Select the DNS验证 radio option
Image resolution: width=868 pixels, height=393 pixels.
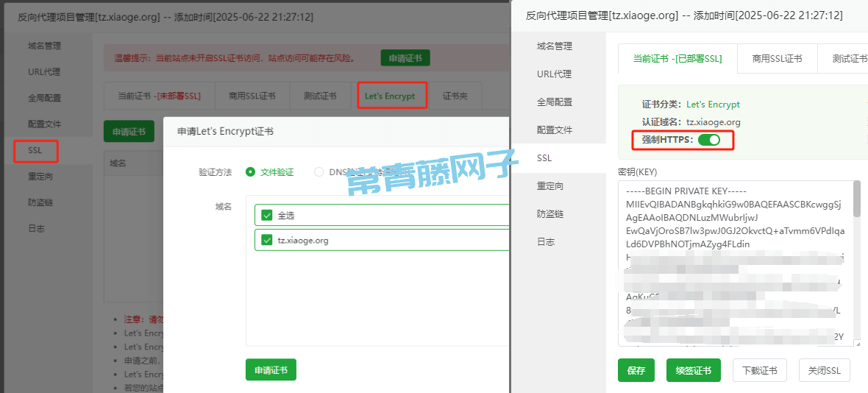(x=319, y=172)
